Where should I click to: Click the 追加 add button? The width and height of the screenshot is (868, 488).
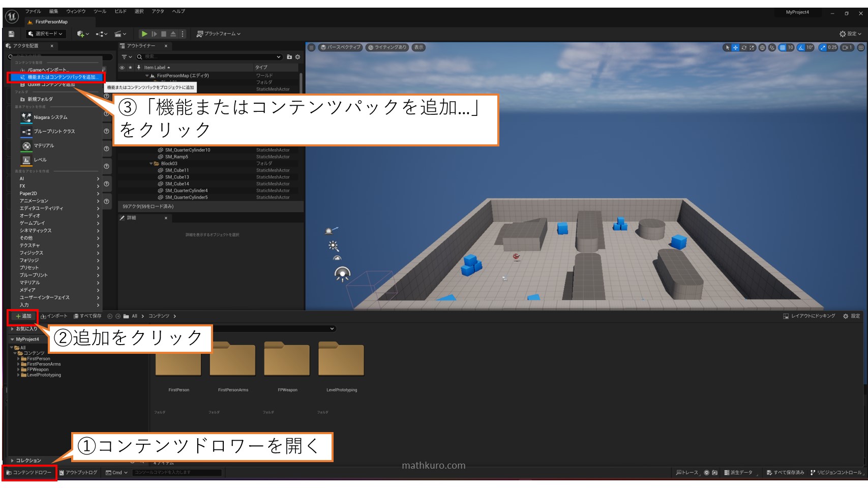coord(23,316)
